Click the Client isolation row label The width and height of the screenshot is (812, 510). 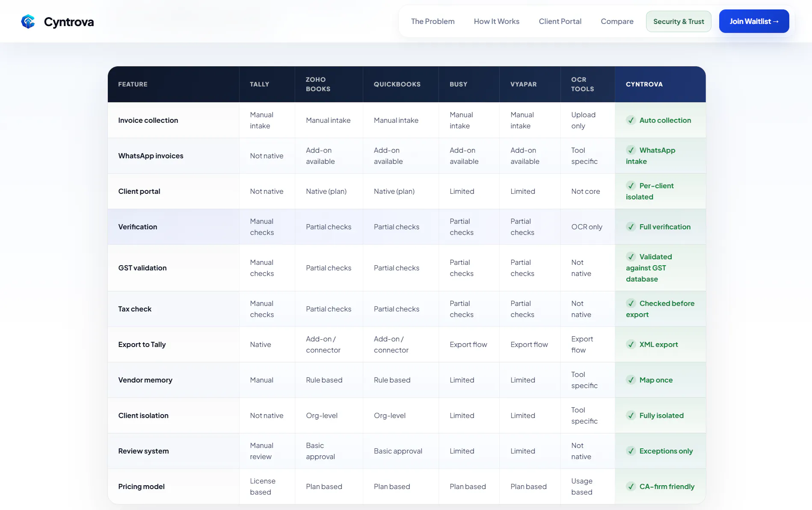pyautogui.click(x=143, y=415)
